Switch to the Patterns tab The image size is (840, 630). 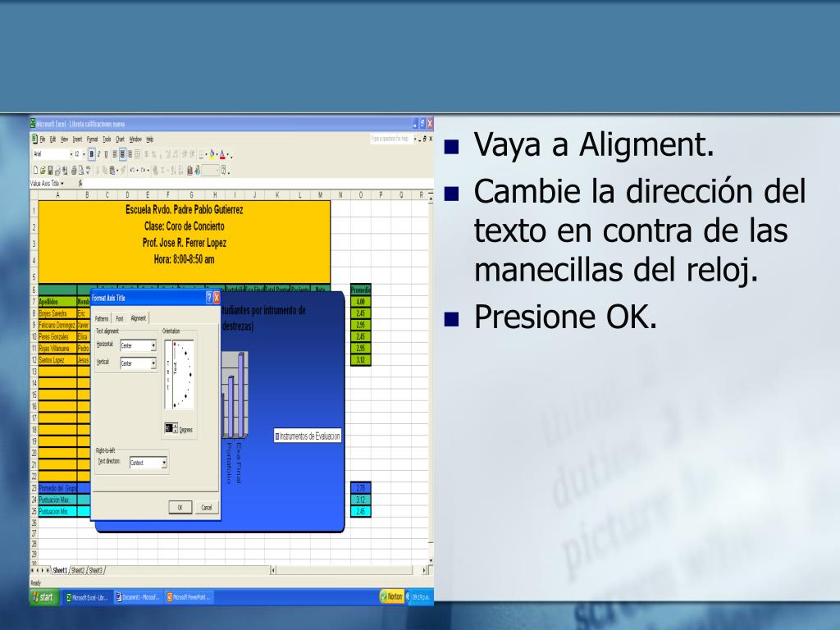(102, 318)
